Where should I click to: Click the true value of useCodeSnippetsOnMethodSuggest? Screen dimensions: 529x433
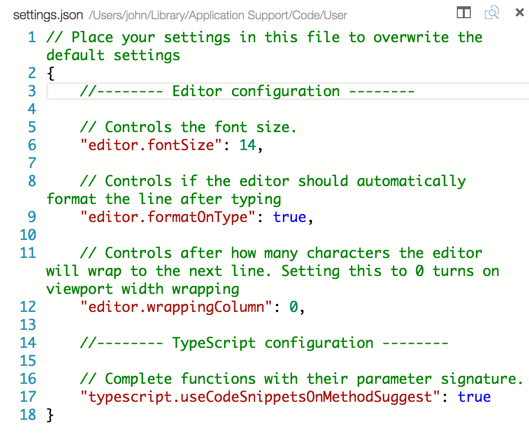click(x=474, y=397)
